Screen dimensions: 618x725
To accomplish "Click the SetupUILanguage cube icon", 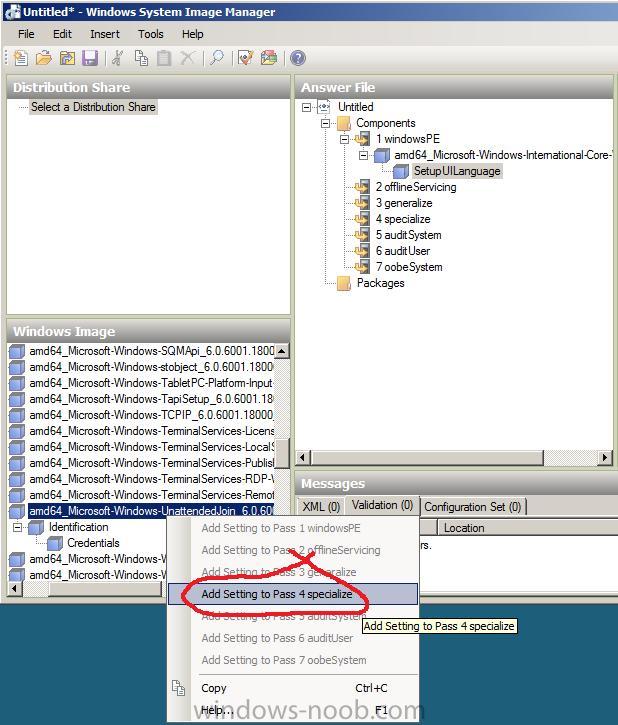I will point(401,171).
